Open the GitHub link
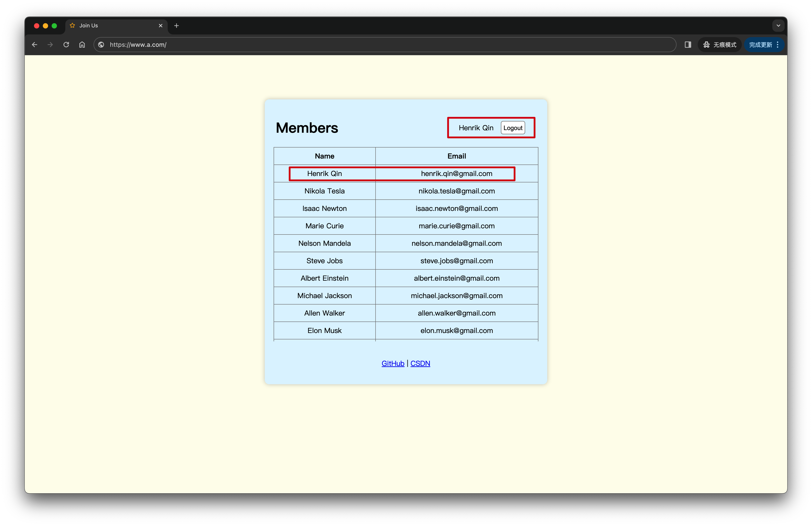 point(393,363)
